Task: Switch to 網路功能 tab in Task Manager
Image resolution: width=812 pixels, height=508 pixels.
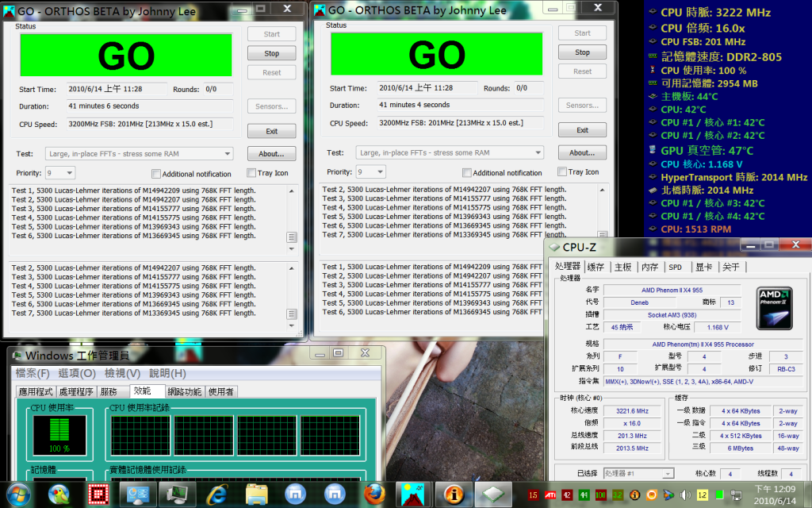Action: [184, 392]
